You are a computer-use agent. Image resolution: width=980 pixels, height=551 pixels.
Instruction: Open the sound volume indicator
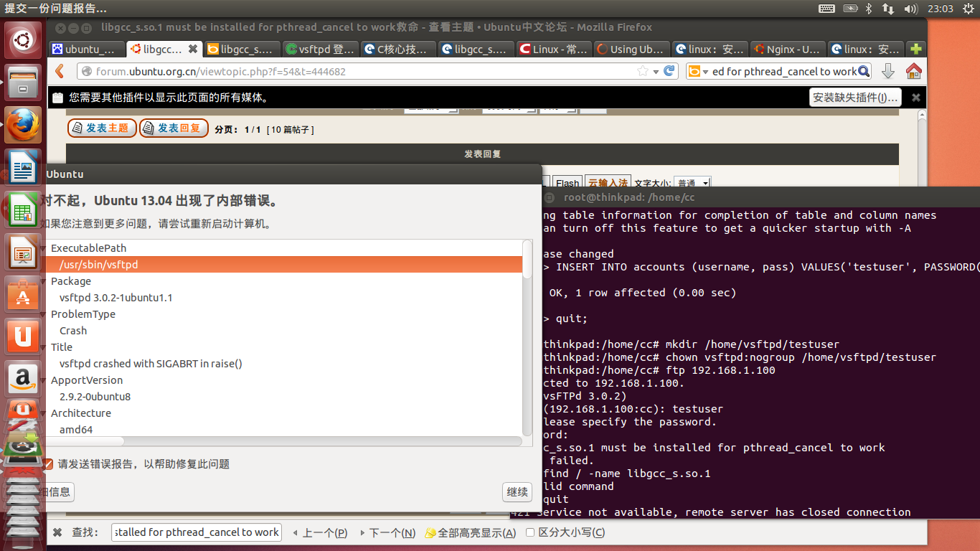tap(911, 9)
